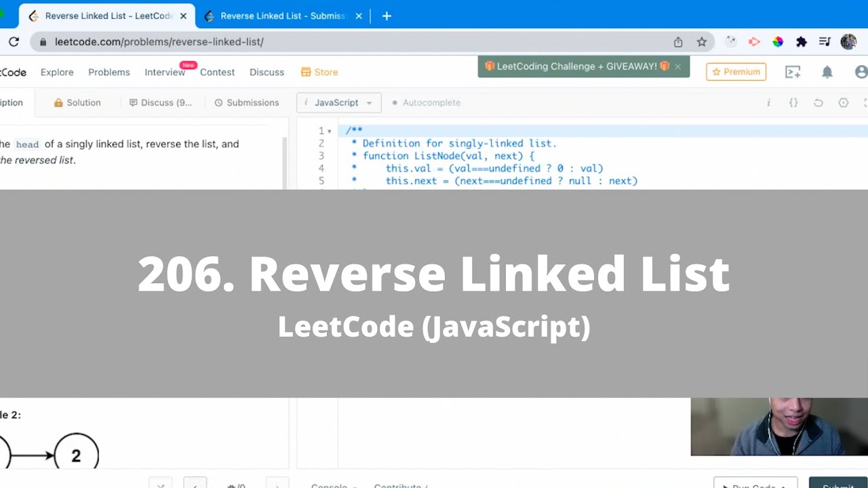Reset code to default with revert icon
This screenshot has width=868, height=488.
(x=818, y=103)
